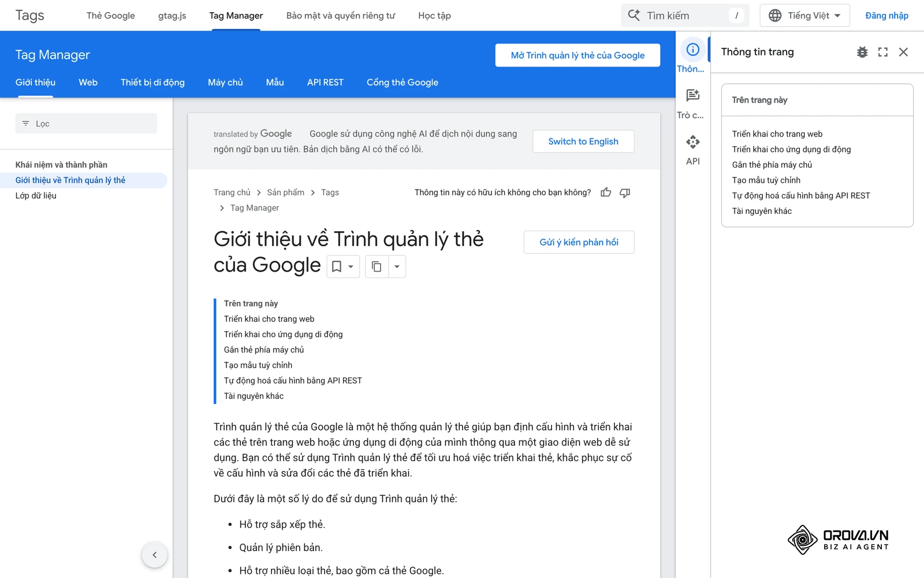Viewport: 924px width, 578px height.
Task: Focus the Tìm kiếm search field
Action: pos(685,16)
